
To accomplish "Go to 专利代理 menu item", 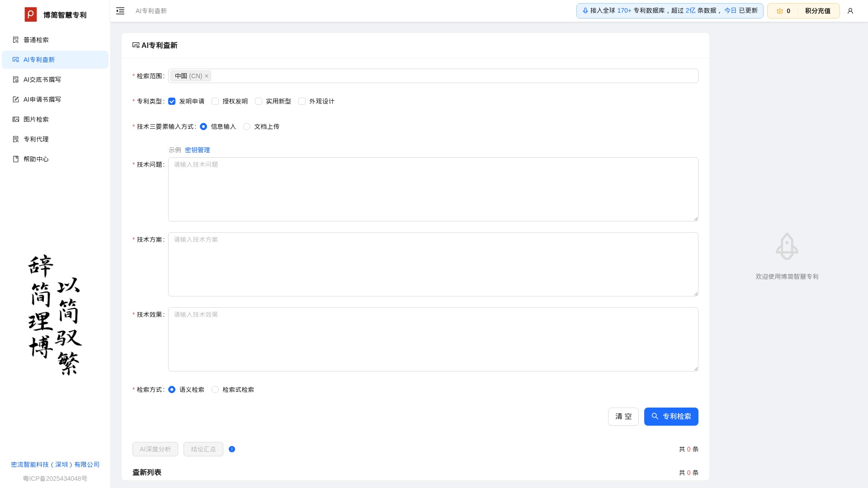I will click(36, 139).
